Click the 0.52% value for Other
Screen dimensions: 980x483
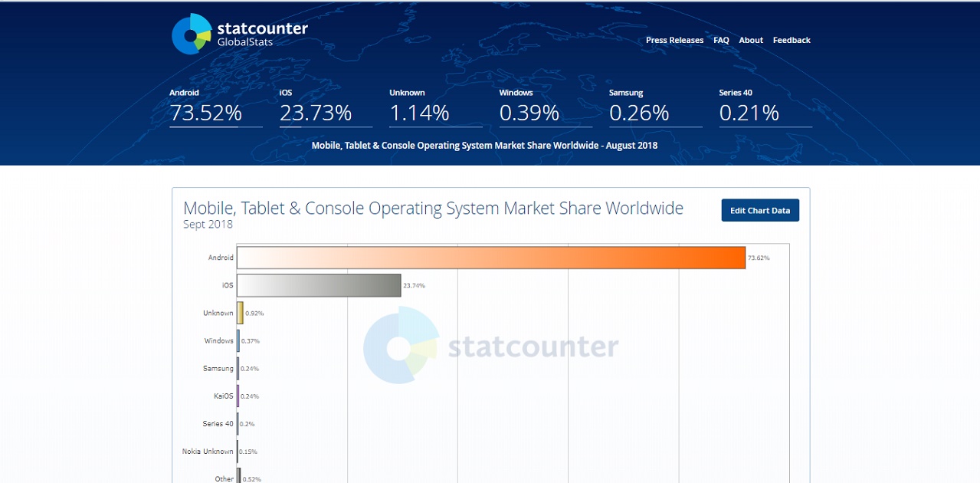pos(252,479)
